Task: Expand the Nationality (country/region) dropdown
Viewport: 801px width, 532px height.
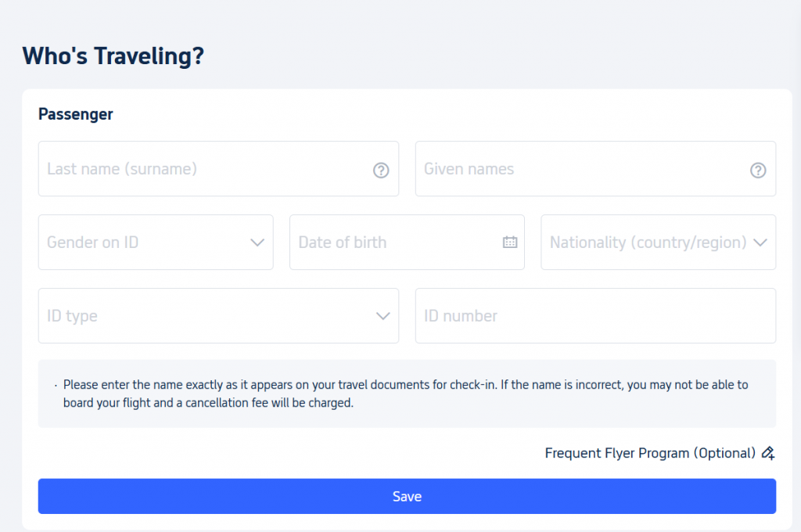Action: [x=659, y=243]
